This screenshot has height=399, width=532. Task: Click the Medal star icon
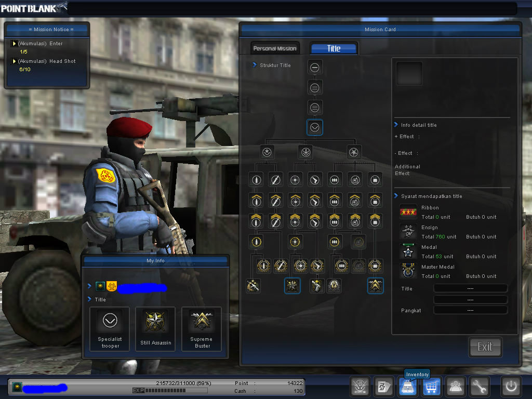pos(408,251)
